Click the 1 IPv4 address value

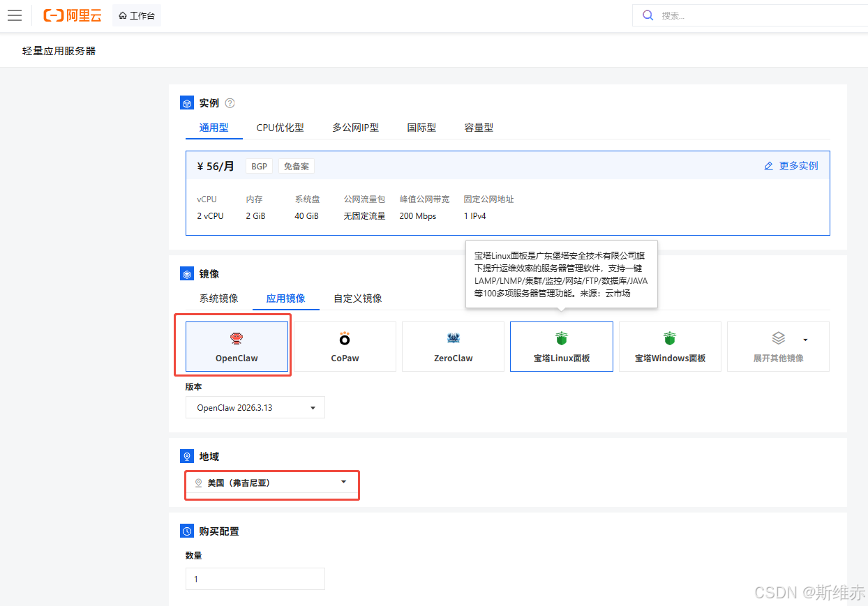tap(474, 216)
